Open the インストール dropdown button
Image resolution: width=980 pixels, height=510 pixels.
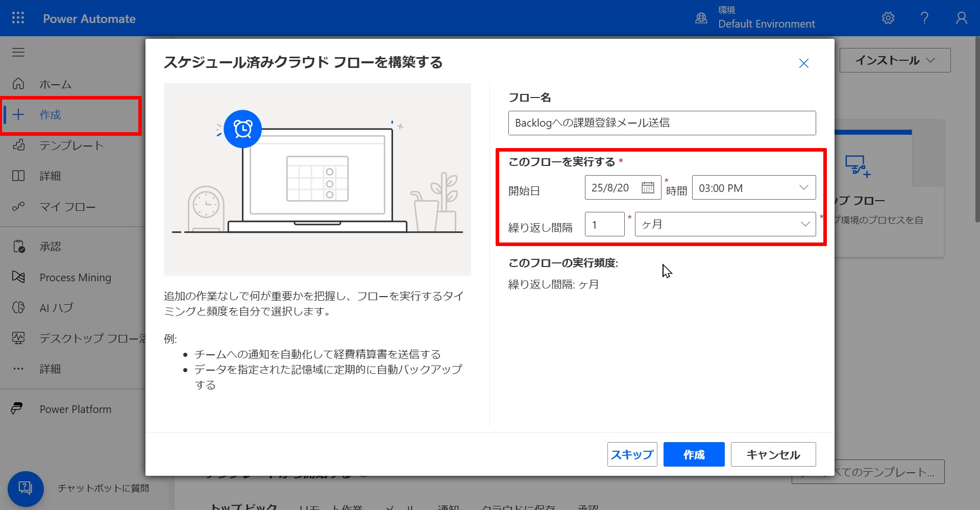coord(895,60)
